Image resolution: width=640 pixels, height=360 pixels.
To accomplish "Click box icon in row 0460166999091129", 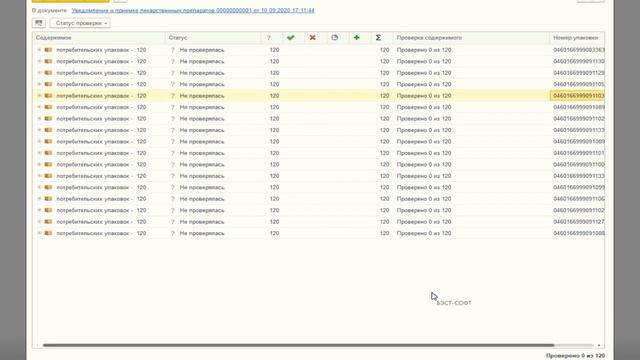I will [49, 73].
